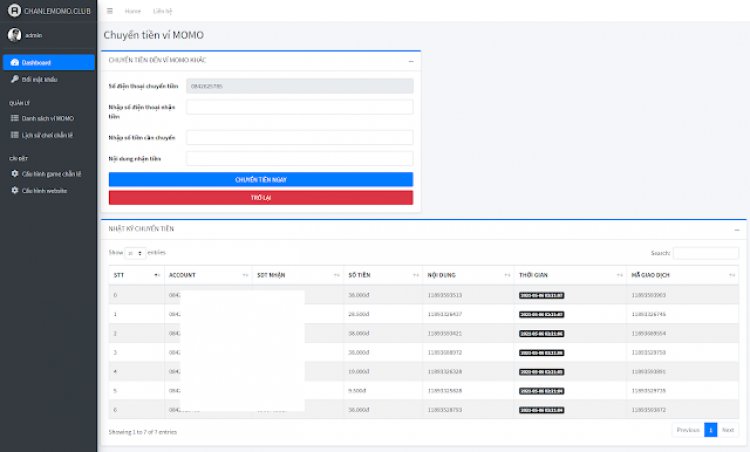Click the 28.500đ amount cell
This screenshot has height=452, width=750.
point(383,314)
